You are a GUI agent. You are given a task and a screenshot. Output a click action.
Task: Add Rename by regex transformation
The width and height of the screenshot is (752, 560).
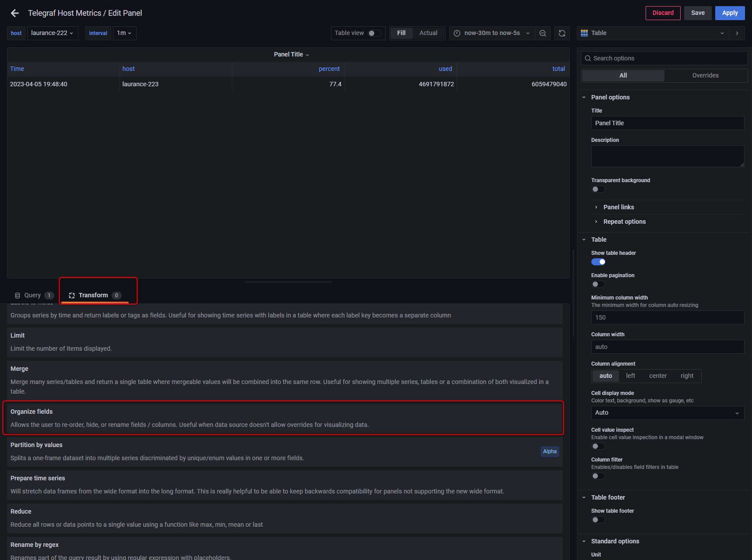[x=285, y=549]
